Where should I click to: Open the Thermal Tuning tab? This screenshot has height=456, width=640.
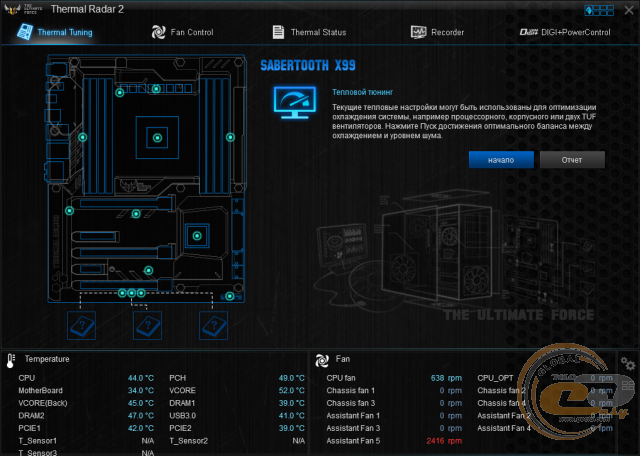point(55,32)
